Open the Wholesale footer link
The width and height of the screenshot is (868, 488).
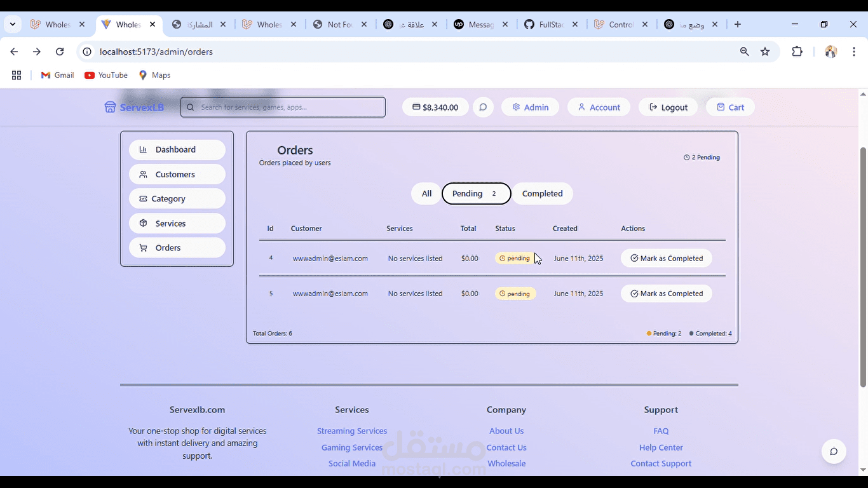pyautogui.click(x=506, y=463)
